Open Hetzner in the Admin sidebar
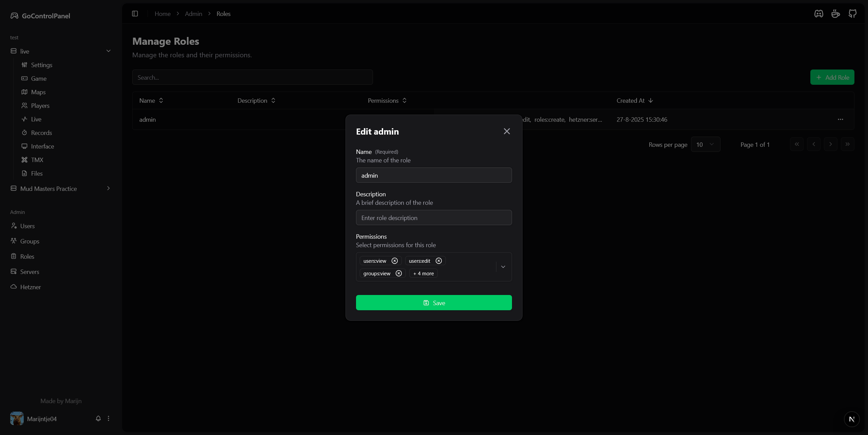This screenshot has width=868, height=435. pos(30,287)
